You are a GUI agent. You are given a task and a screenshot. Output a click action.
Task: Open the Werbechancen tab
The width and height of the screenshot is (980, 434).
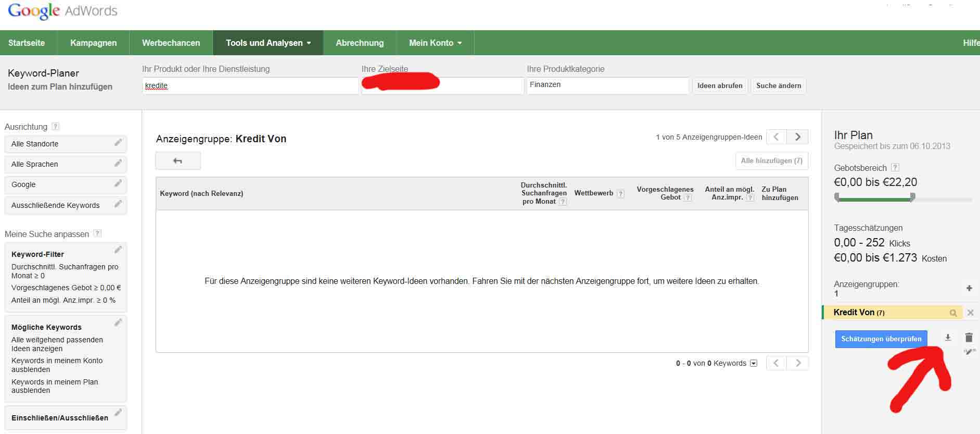[x=171, y=43]
